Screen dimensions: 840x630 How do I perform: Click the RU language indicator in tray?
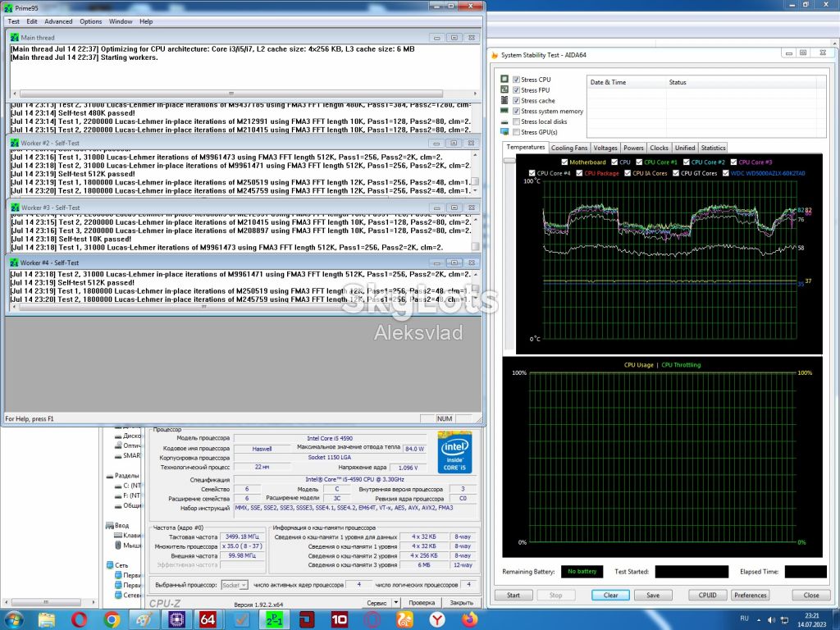pos(744,619)
